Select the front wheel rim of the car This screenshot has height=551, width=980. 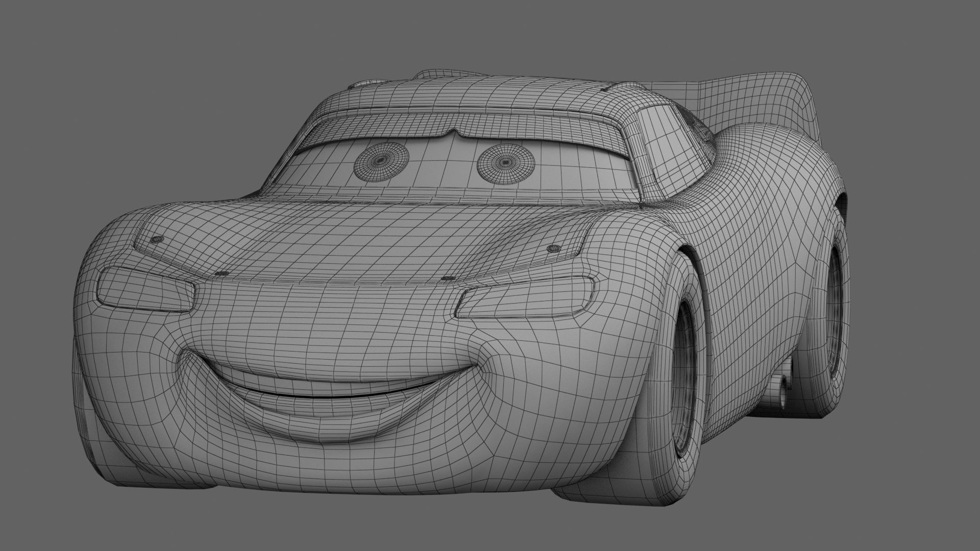[x=685, y=378]
